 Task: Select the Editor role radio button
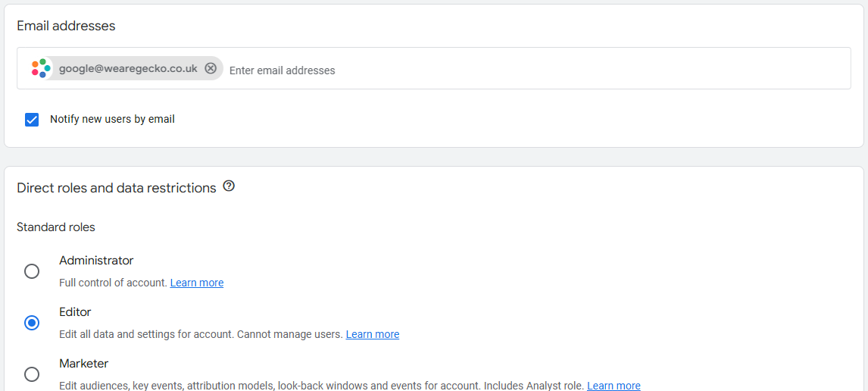click(x=32, y=323)
